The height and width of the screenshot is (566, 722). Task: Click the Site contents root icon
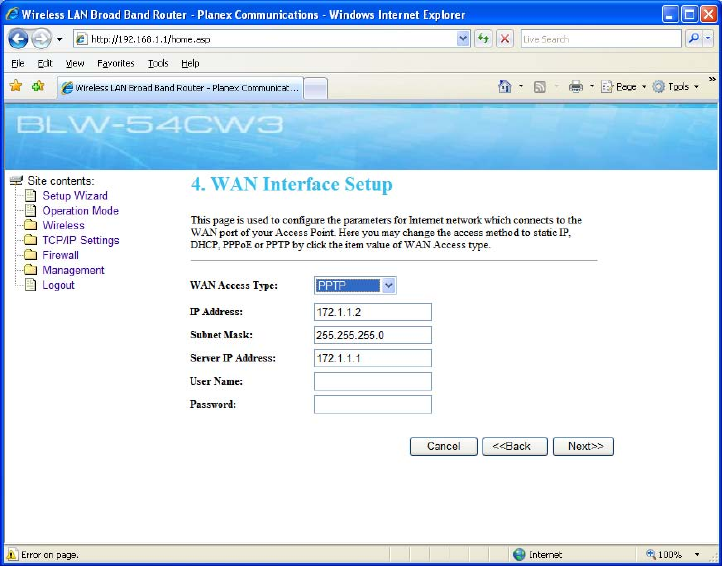tap(16, 181)
